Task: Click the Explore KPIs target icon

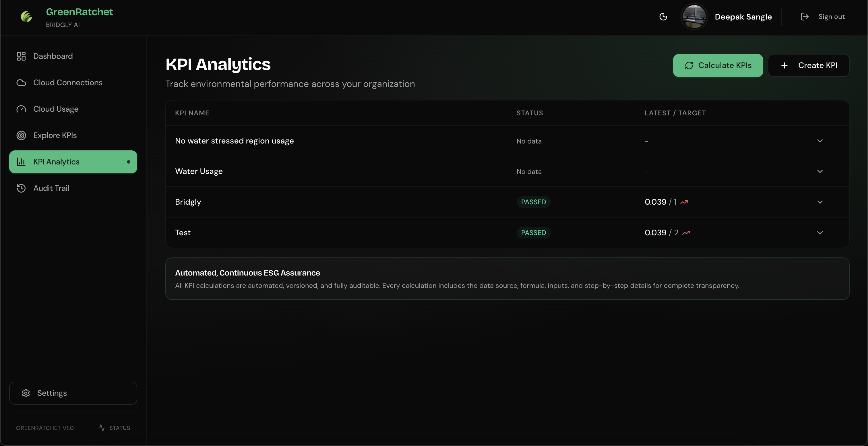Action: click(21, 135)
